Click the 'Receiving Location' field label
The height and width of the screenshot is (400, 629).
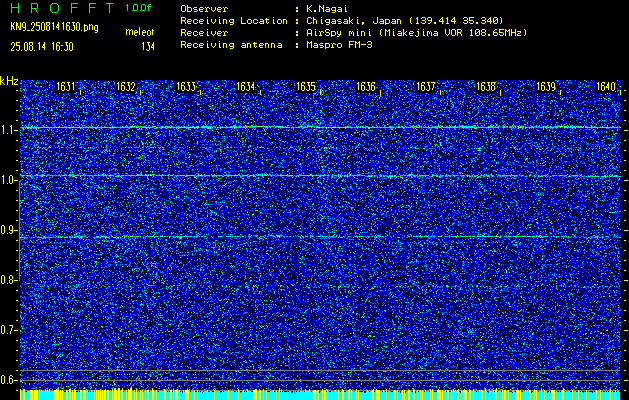(234, 20)
